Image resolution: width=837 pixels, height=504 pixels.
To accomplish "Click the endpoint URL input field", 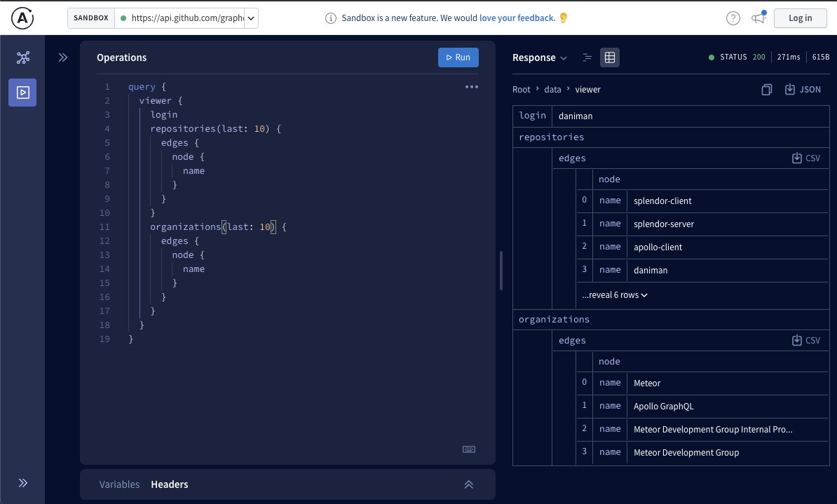I will click(182, 18).
